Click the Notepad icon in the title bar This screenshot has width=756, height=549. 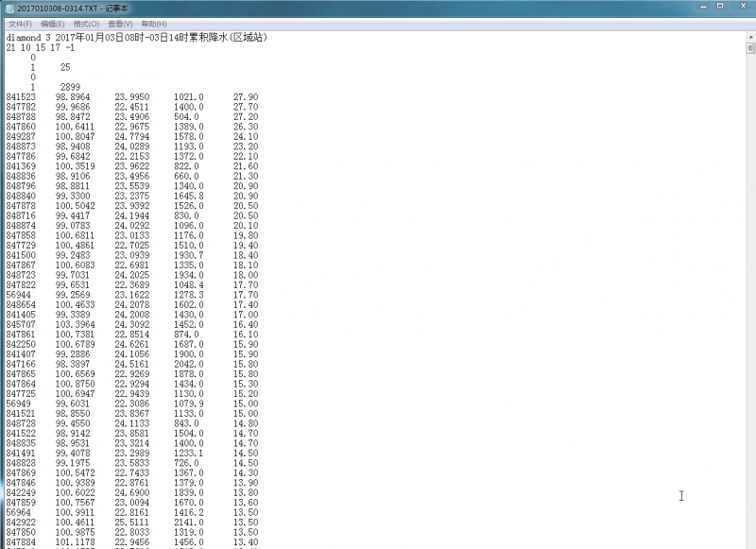pyautogui.click(x=9, y=8)
